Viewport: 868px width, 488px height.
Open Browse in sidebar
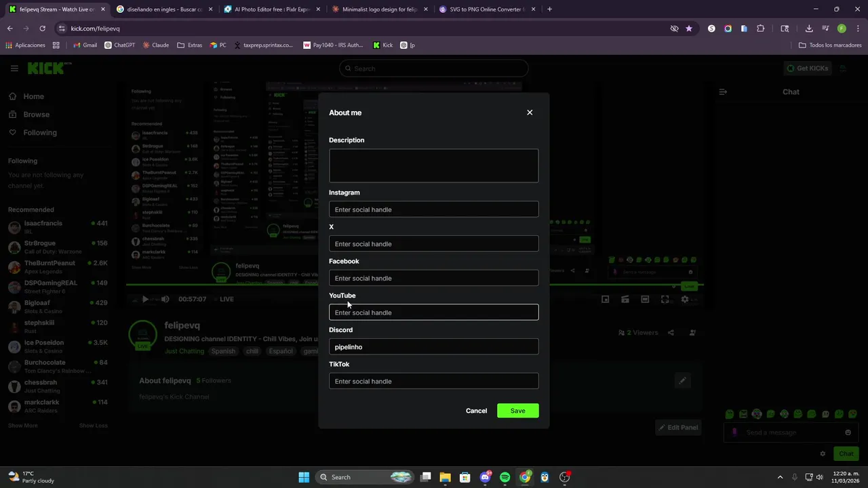pos(29,115)
